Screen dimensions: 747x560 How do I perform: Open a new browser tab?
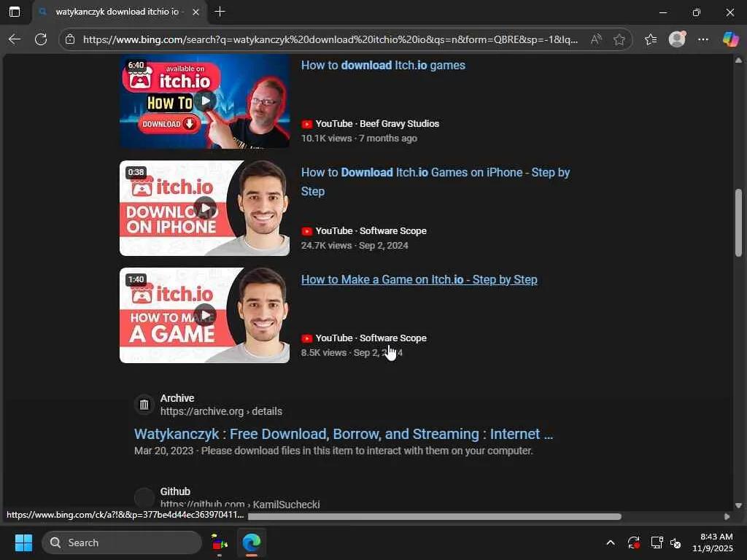point(220,12)
